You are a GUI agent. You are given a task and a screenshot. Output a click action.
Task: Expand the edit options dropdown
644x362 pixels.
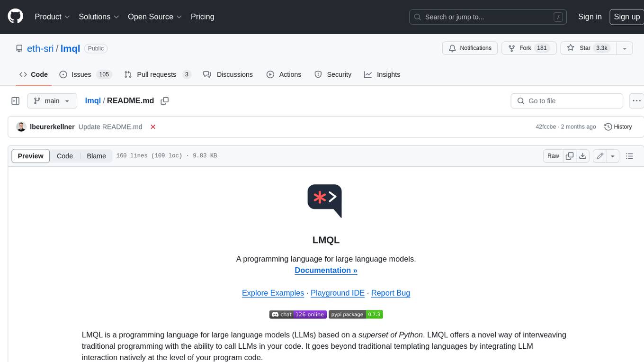(613, 156)
